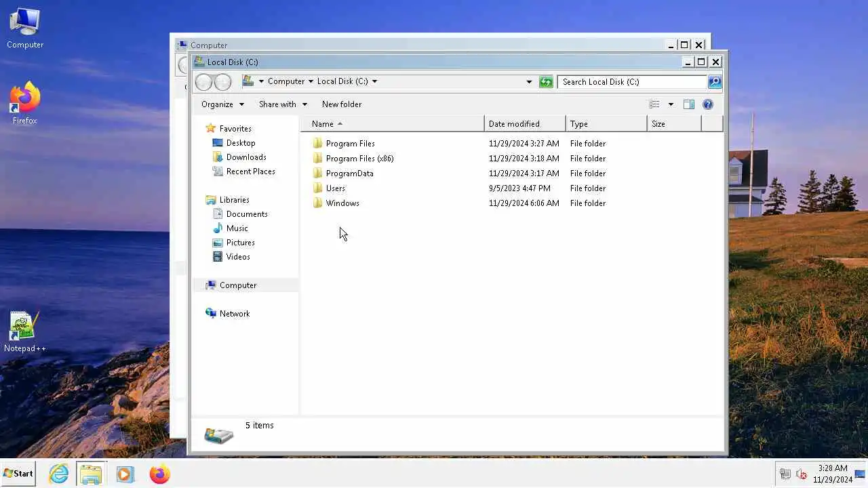This screenshot has height=488, width=868.
Task: Launch Internet Explorer from taskbar
Action: click(x=59, y=474)
